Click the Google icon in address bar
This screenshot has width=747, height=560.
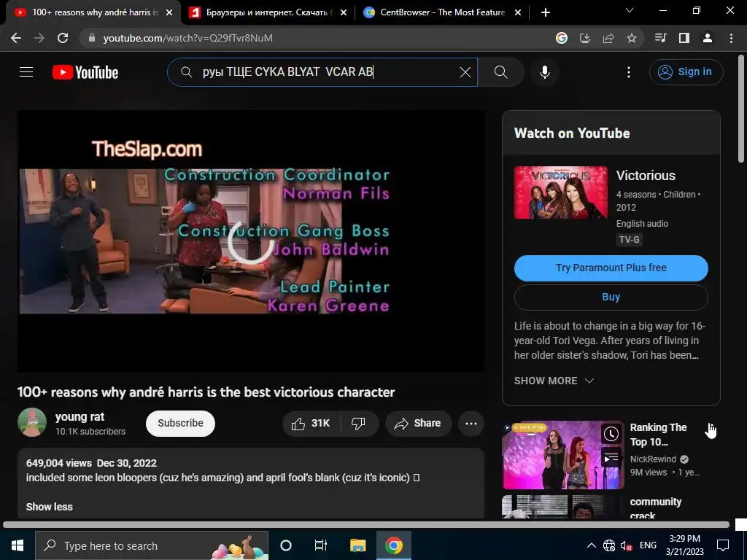tap(562, 38)
